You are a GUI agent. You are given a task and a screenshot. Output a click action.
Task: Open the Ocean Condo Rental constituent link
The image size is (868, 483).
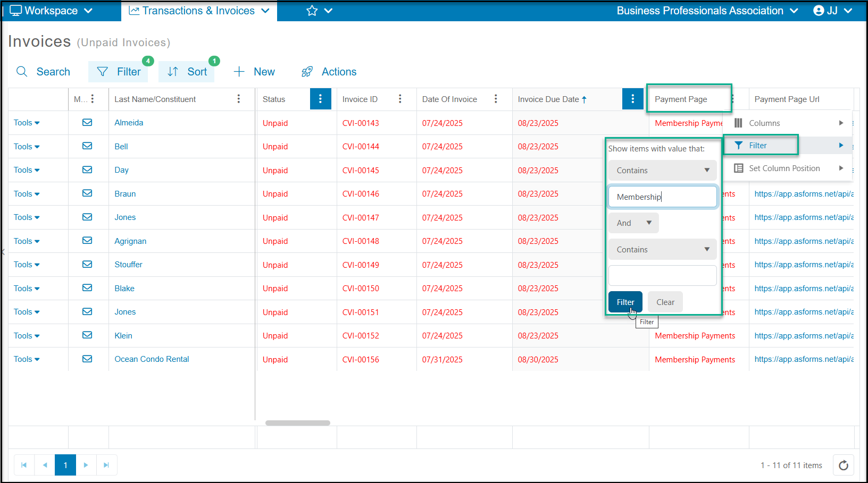pyautogui.click(x=152, y=359)
